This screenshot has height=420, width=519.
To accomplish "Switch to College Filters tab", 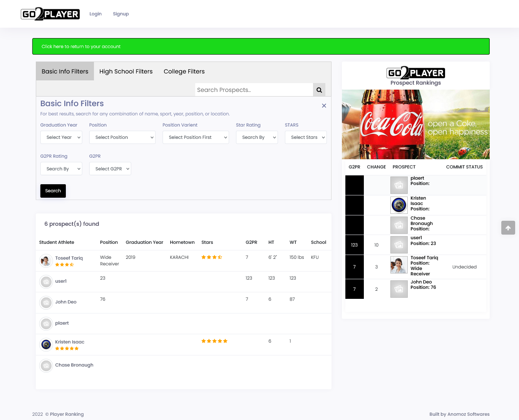I will coord(184,72).
